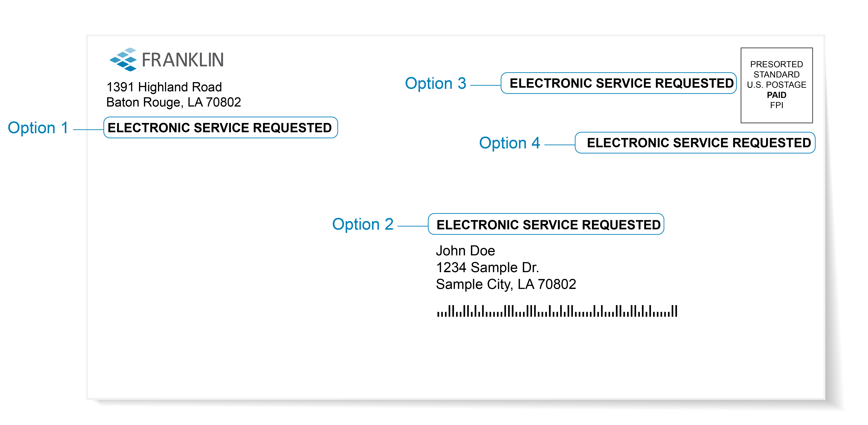Viewport: 868px width, 425px height.
Task: Select the Option 3 Electronic Service Requested box
Action: pyautogui.click(x=619, y=83)
